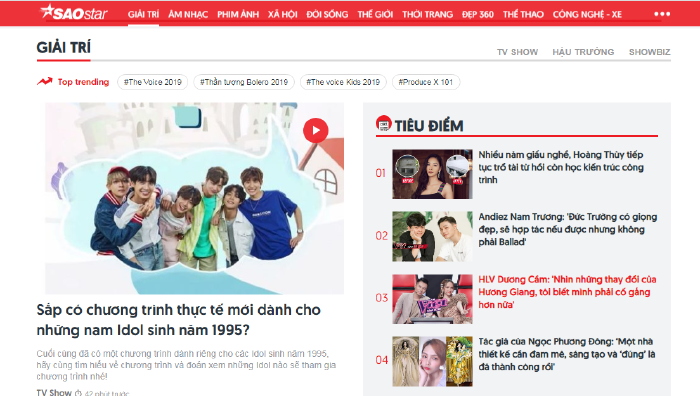Open HLV Dương Cầm article link
700x396 pixels.
[567, 292]
